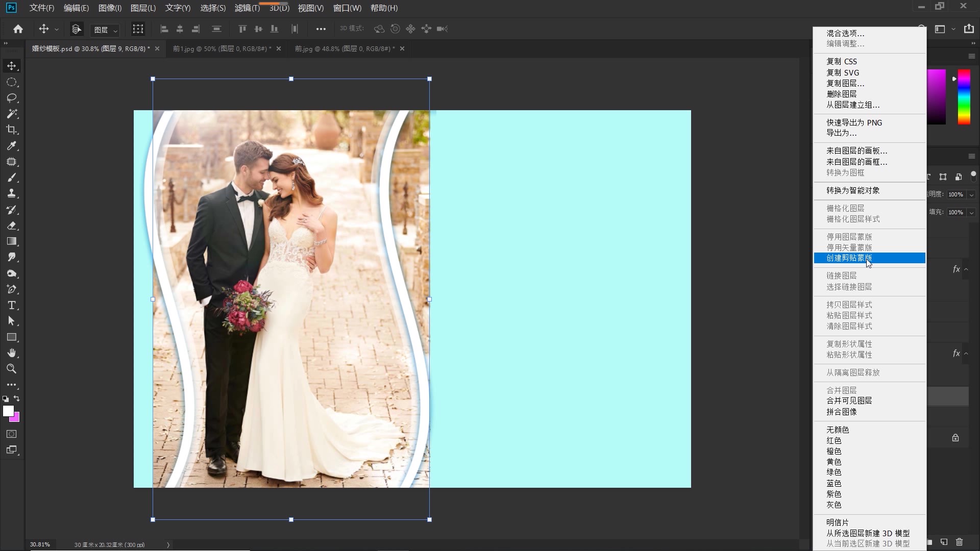980x551 pixels.
Task: Select the Crop tool
Action: tap(11, 130)
